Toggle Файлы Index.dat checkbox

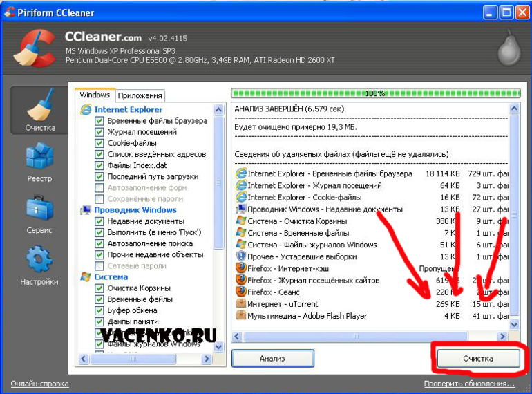99,166
